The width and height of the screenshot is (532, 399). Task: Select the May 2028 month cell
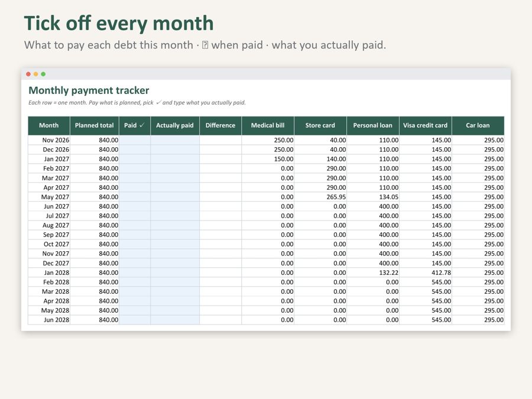pyautogui.click(x=49, y=310)
